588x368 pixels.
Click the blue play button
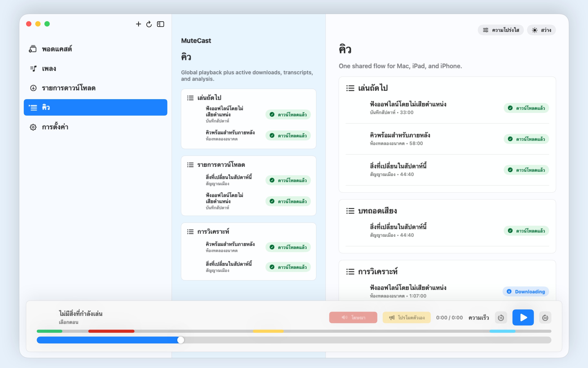(523, 317)
